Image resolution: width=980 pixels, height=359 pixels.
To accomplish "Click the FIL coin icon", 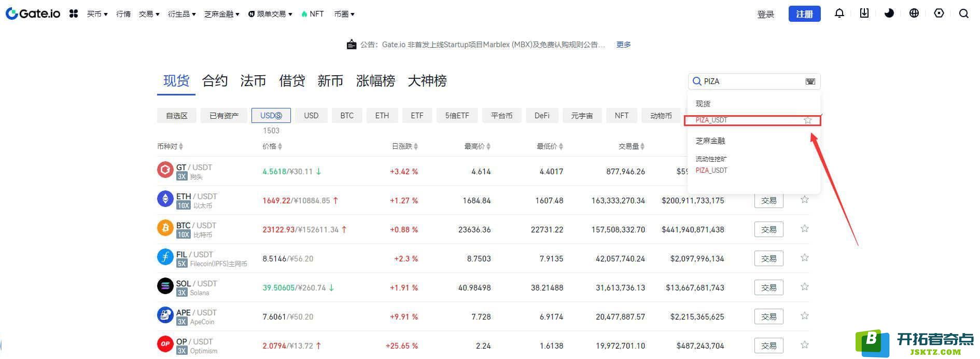I will pyautogui.click(x=165, y=257).
